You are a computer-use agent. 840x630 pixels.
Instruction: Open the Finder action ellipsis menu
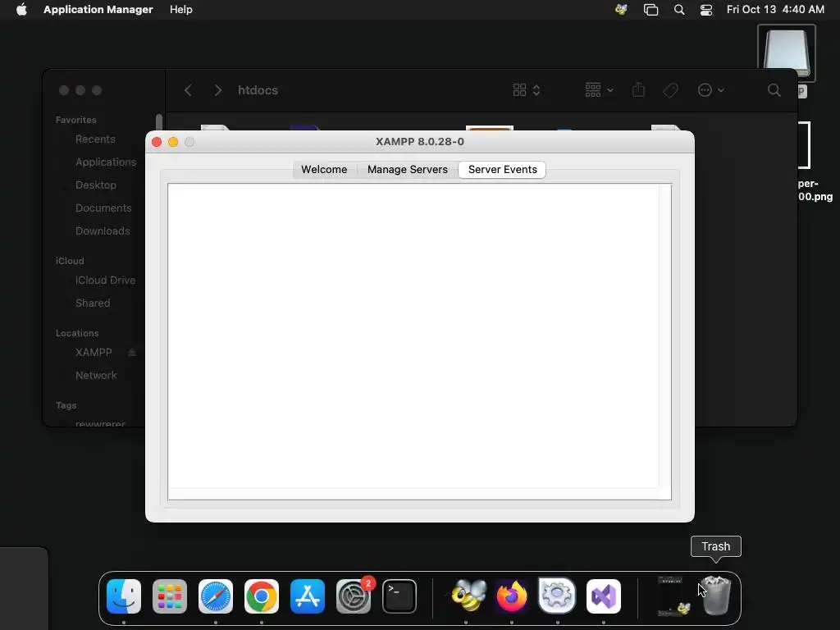711,90
